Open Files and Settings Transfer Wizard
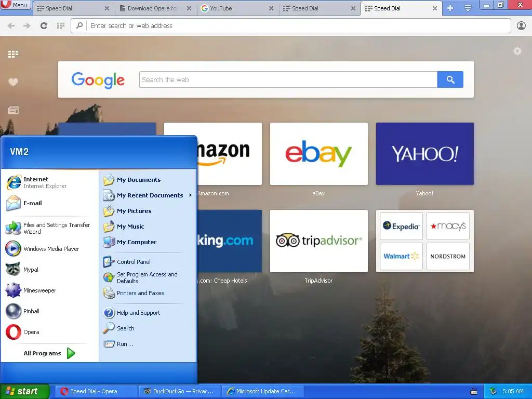 tap(49, 229)
